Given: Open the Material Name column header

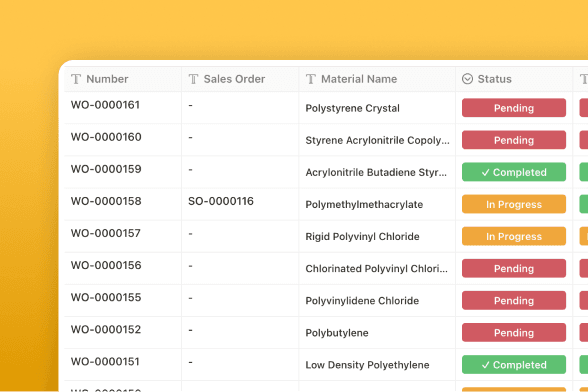Looking at the screenshot, I should pyautogui.click(x=377, y=79).
